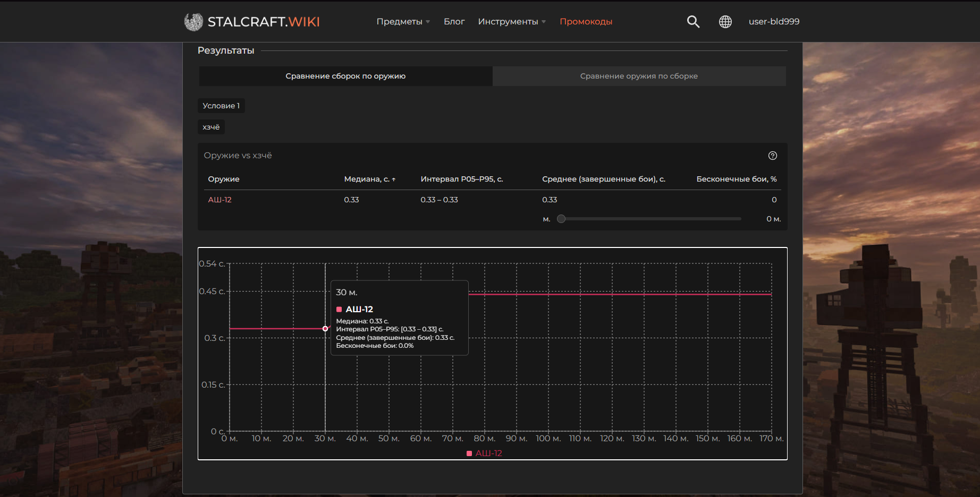
Task: Click the STALCRAFT.WIKI globe logo icon
Action: tap(193, 22)
